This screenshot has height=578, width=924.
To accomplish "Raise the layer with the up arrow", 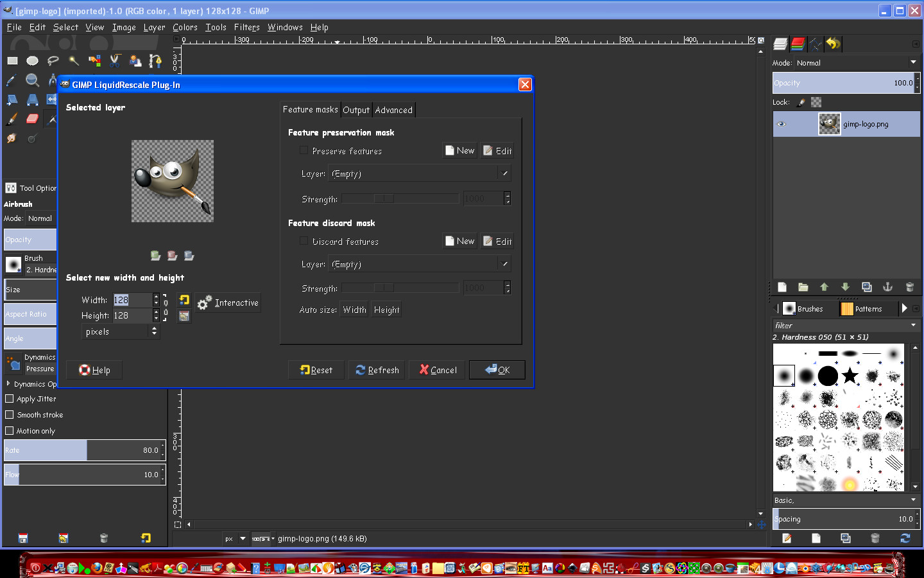I will 824,287.
